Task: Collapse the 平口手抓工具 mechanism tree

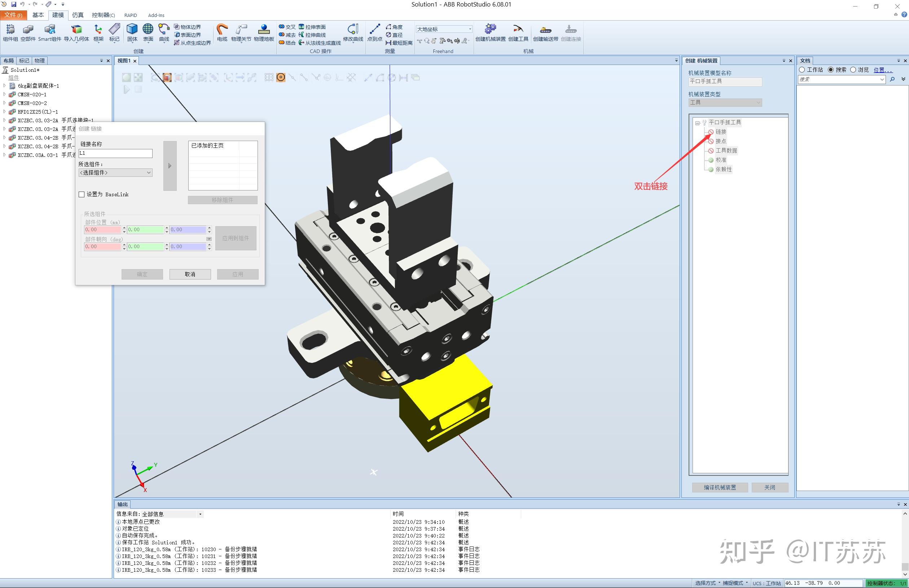Action: (x=698, y=123)
